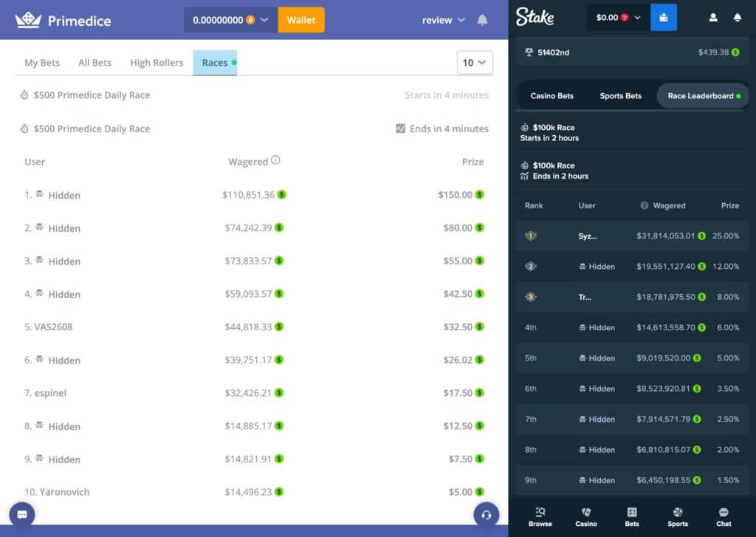Click the stopwatch icon of the ending Daily Race
This screenshot has height=537, width=756.
(24, 129)
